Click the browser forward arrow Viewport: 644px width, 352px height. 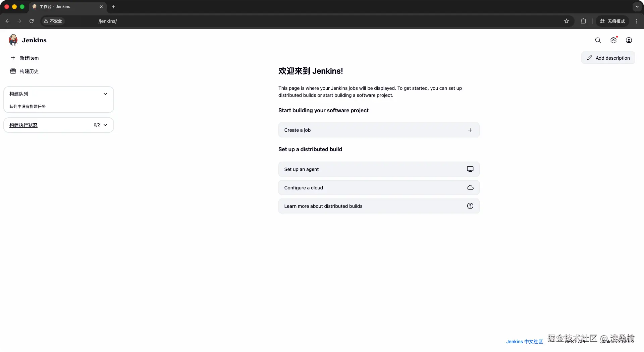pyautogui.click(x=19, y=21)
